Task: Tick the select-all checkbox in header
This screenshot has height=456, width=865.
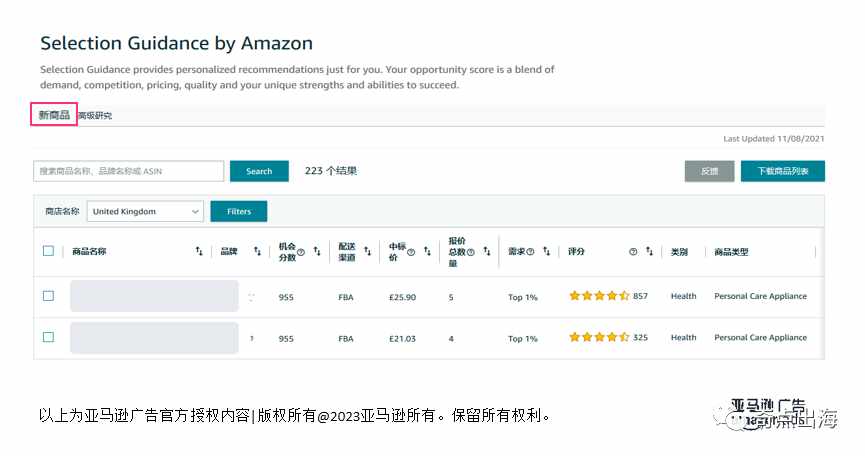Action: (x=49, y=251)
